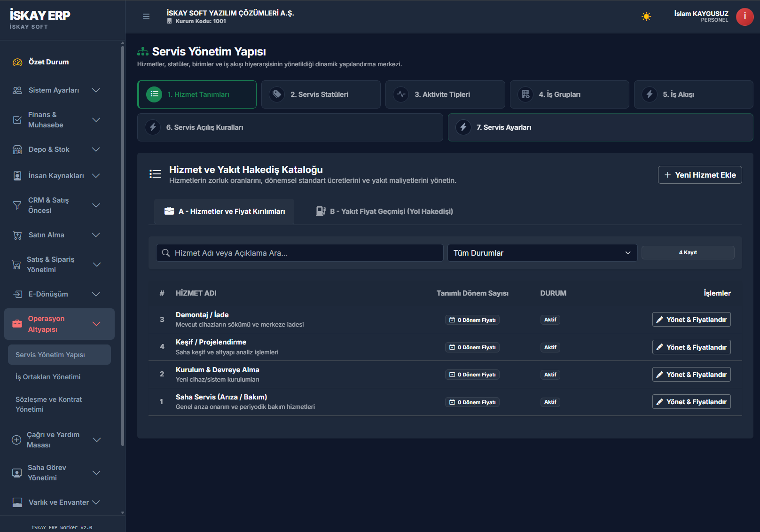Click the sidebar vertical scrollbar
The image size is (760, 532).
[x=123, y=244]
